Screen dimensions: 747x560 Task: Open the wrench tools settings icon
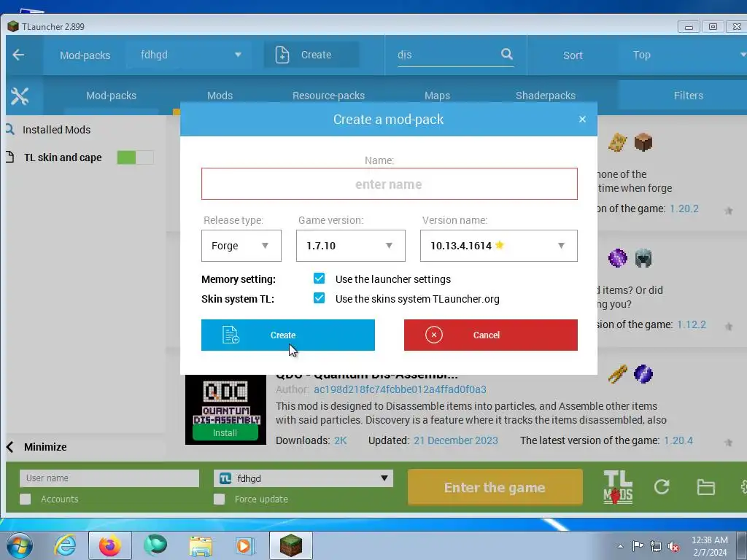(x=20, y=96)
